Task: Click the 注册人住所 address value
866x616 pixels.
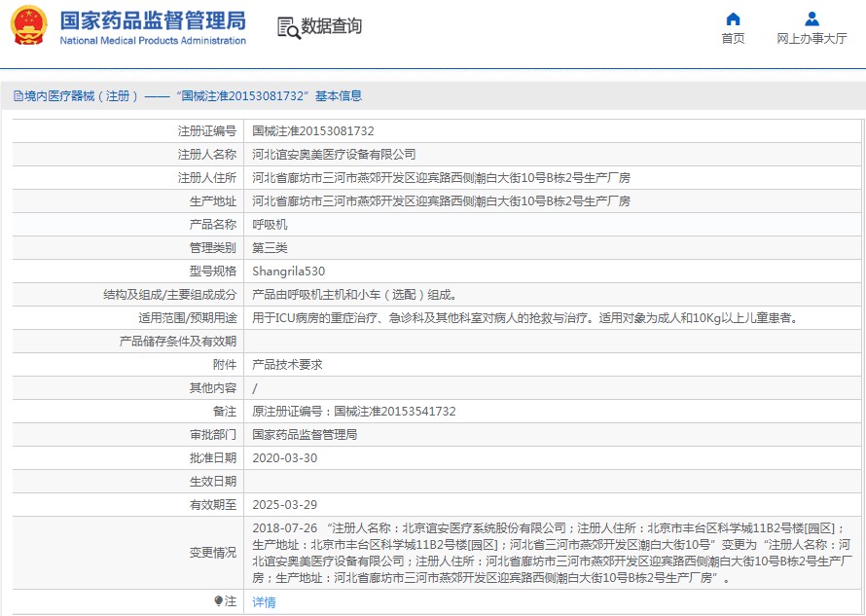Action: tap(442, 178)
